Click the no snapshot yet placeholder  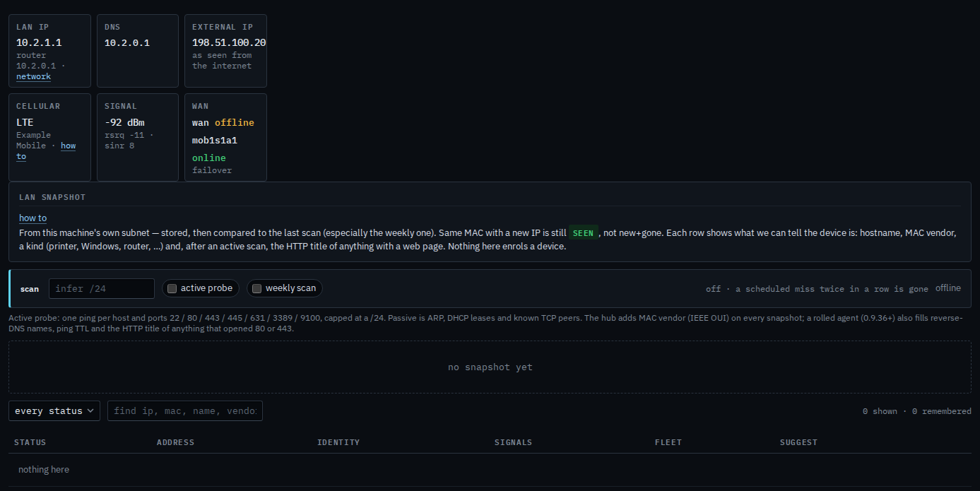pos(490,367)
